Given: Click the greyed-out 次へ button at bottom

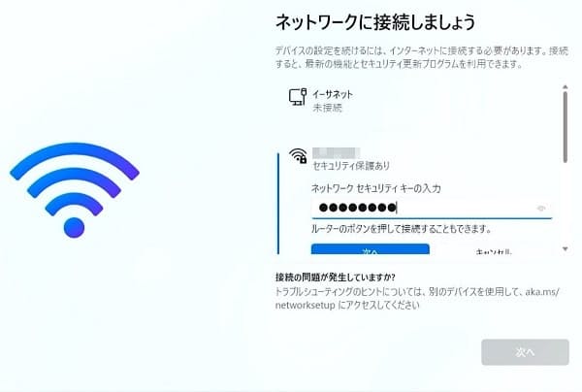Looking at the screenshot, I should pyautogui.click(x=525, y=352).
